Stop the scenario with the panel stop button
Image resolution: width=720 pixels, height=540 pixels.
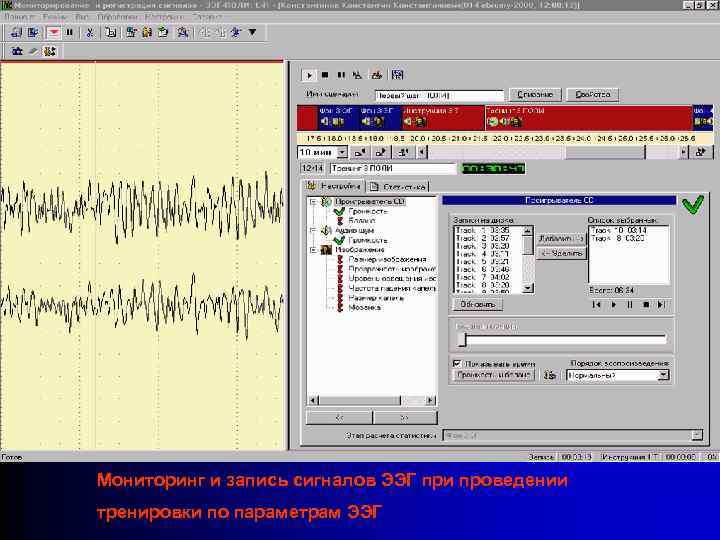click(325, 75)
